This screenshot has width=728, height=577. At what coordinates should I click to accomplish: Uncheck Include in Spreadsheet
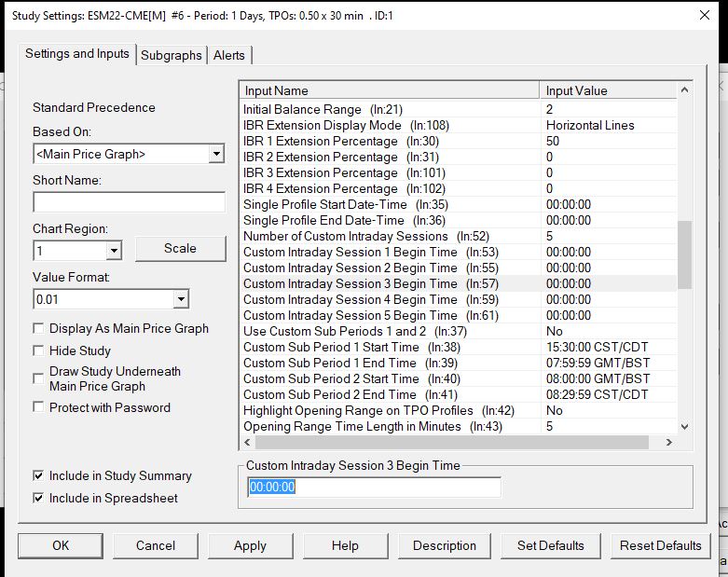click(38, 498)
